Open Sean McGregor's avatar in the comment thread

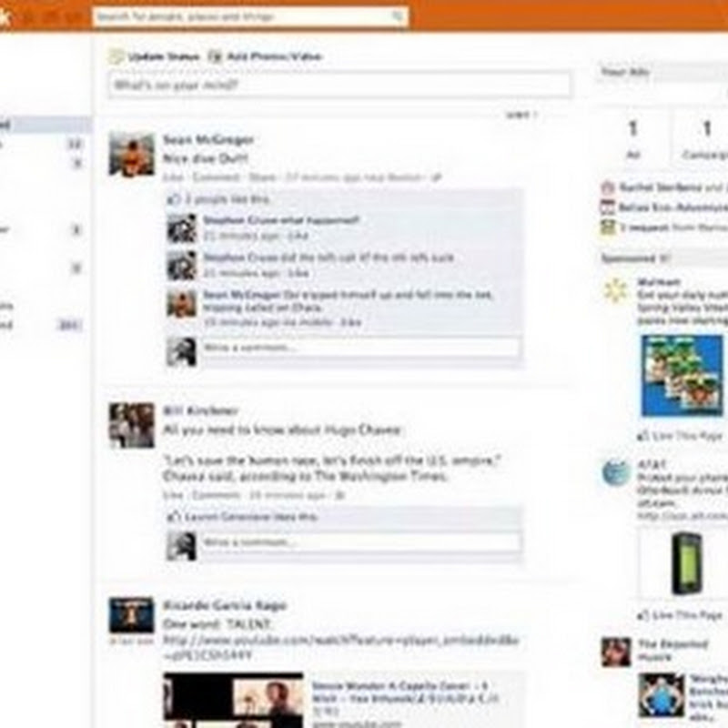click(181, 303)
